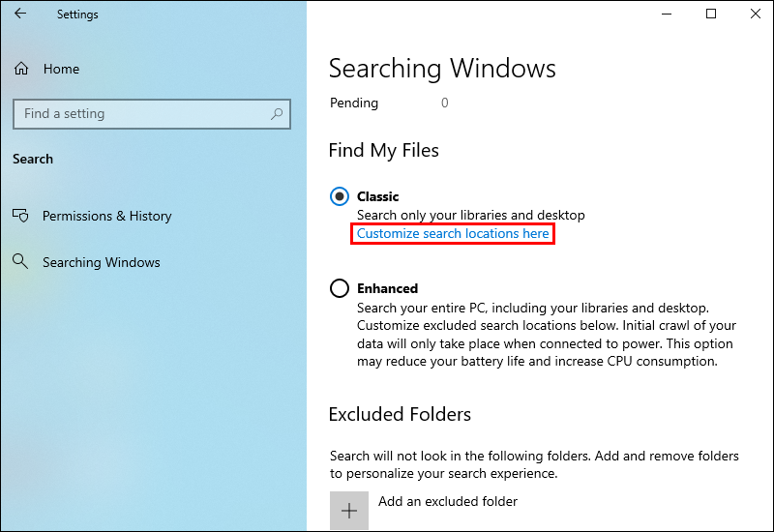Image resolution: width=774 pixels, height=532 pixels.
Task: Click the Searching Windows magnifier sidebar icon
Action: pyautogui.click(x=21, y=262)
